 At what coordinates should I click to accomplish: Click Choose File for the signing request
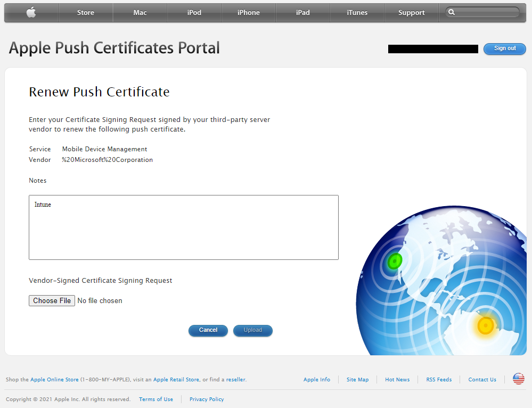point(52,301)
